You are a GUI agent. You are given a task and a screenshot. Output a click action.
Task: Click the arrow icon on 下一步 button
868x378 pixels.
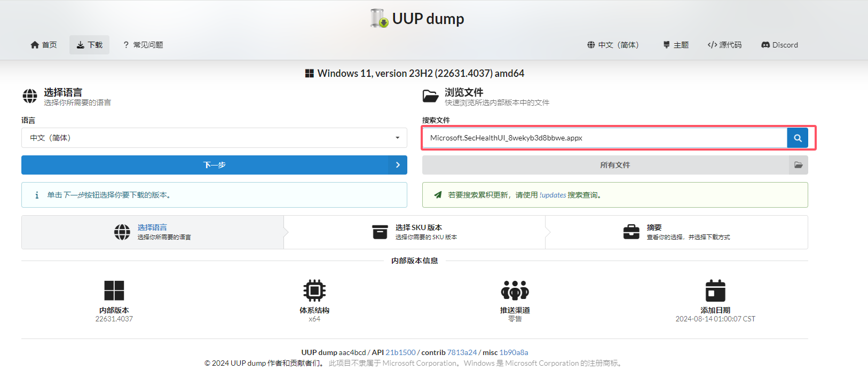pos(398,165)
